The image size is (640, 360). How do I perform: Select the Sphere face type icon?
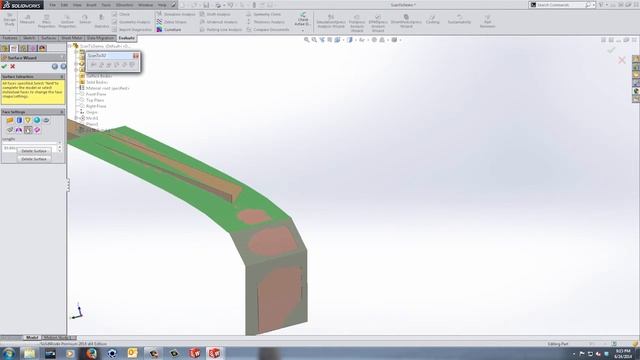click(x=37, y=120)
